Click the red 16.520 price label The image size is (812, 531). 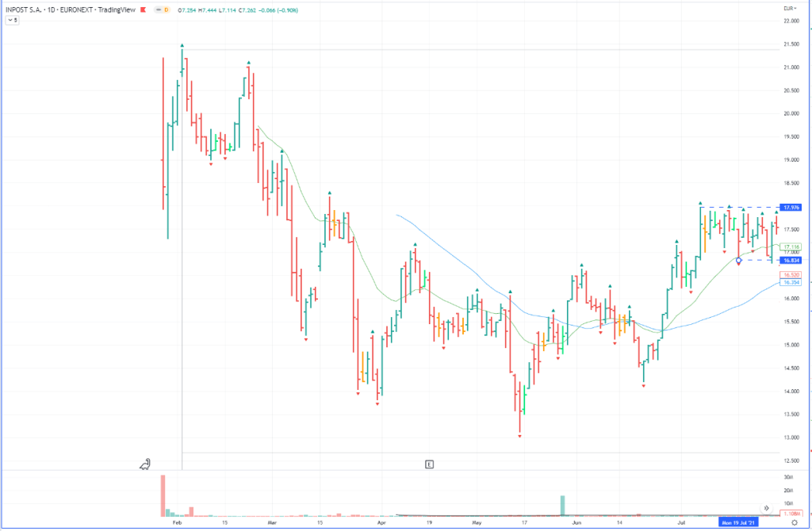(791, 274)
